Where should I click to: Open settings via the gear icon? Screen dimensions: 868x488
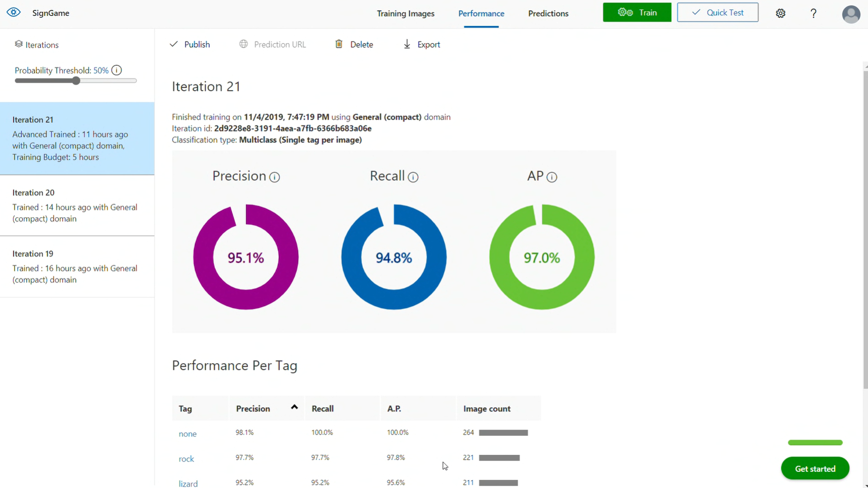click(780, 13)
